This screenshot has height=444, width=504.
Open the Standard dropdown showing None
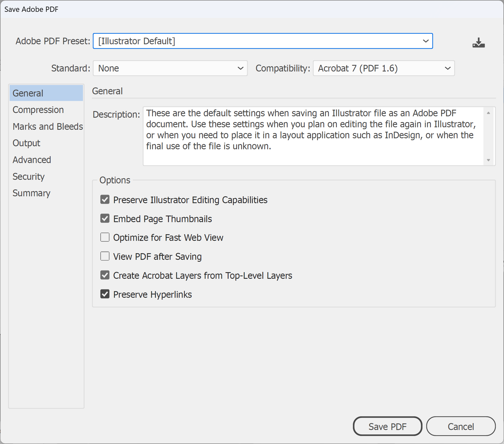(x=170, y=68)
